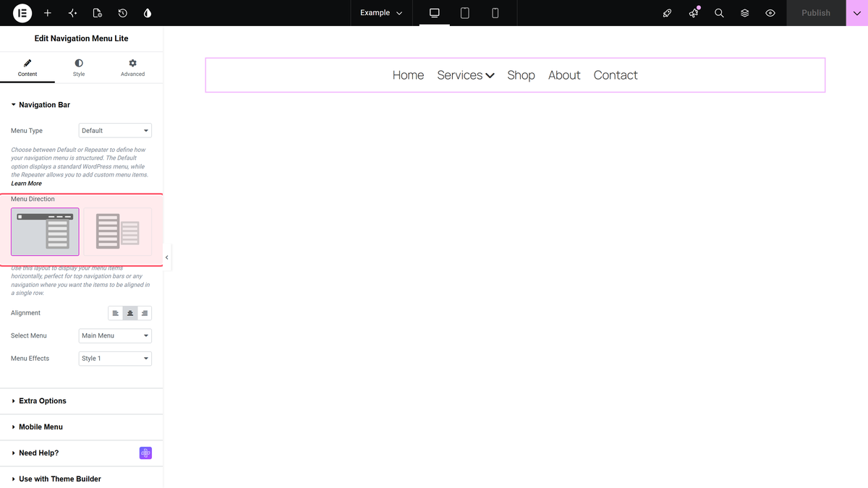Switch to the Style tab
Image resolution: width=868 pixels, height=488 pixels.
coord(79,68)
